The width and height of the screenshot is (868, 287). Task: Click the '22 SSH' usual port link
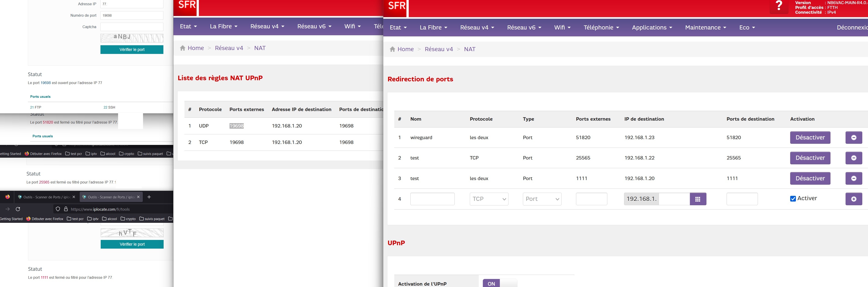point(109,107)
